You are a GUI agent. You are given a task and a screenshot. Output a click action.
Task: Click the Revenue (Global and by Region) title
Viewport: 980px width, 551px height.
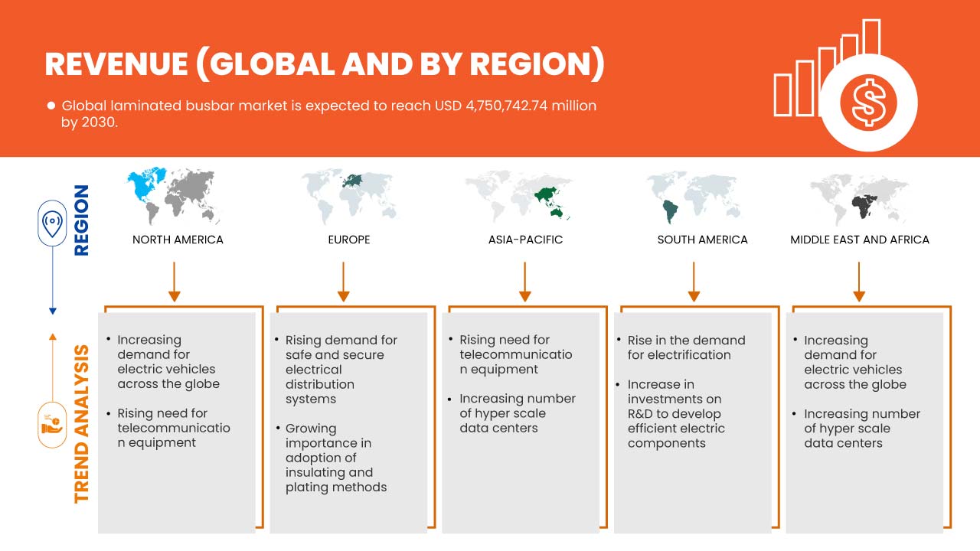pyautogui.click(x=325, y=65)
